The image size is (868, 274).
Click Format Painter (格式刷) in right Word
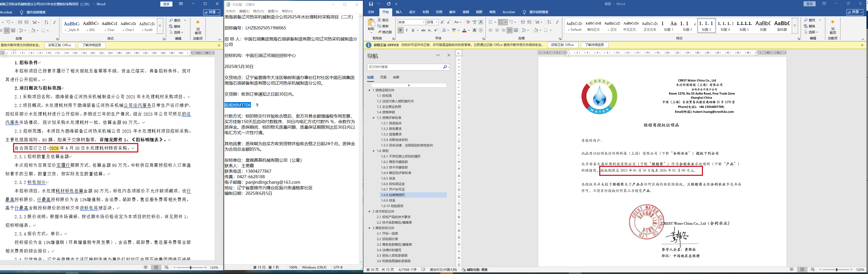[385, 32]
